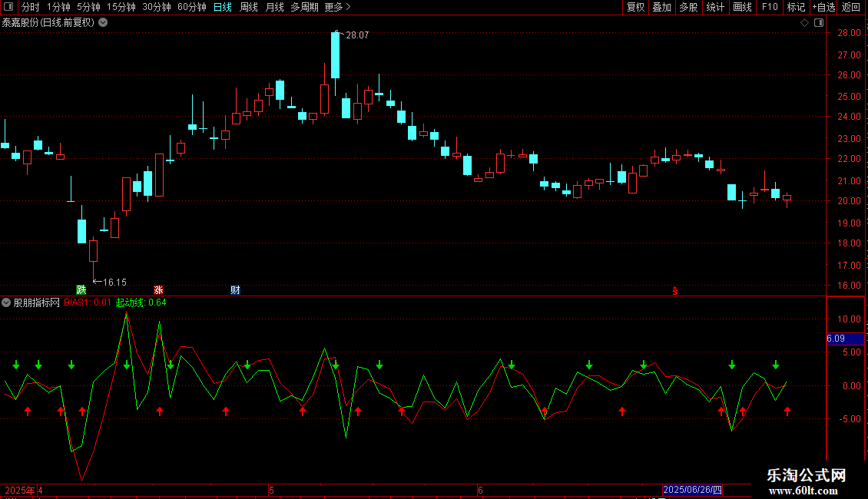The width and height of the screenshot is (868, 499).
Task: Click the 起动线: 0.64 indicator value
Action: pyautogui.click(x=141, y=302)
